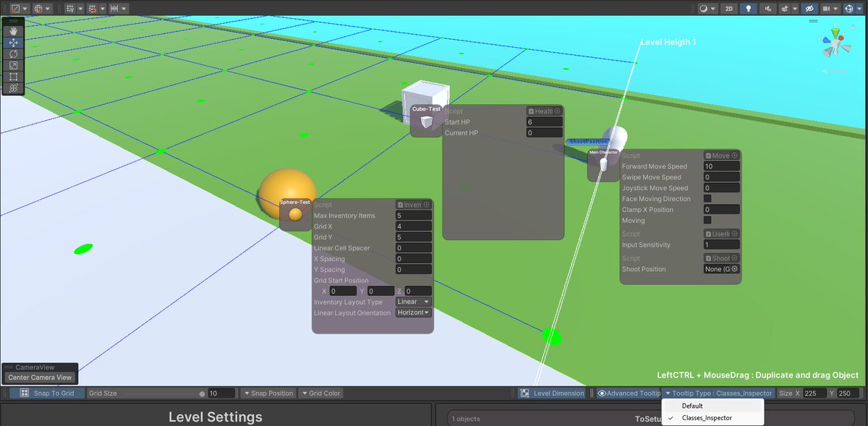Check the Moving checkbox
Screen dimensions: 868x426
(707, 220)
